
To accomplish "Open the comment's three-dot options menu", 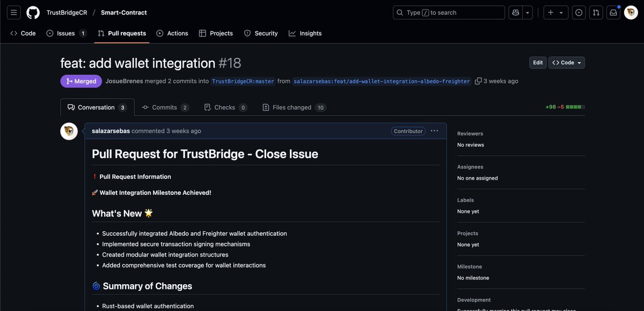I will [x=434, y=131].
